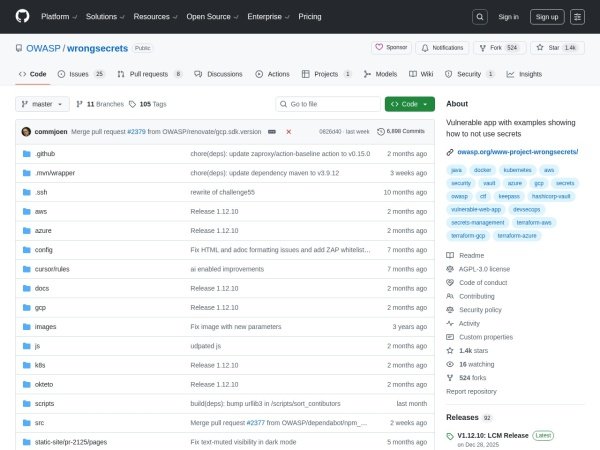600x450 pixels.
Task: Click the Sign in link
Action: pyautogui.click(x=509, y=17)
